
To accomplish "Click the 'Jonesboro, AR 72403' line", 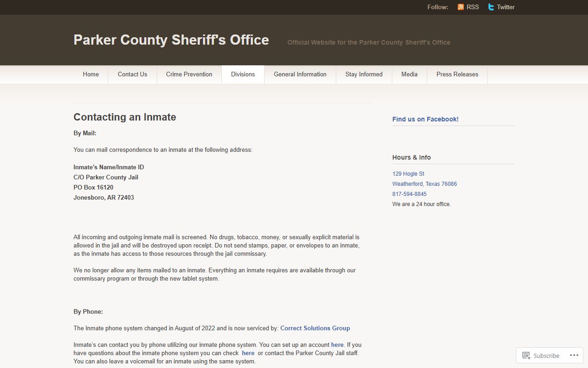I will [104, 198].
